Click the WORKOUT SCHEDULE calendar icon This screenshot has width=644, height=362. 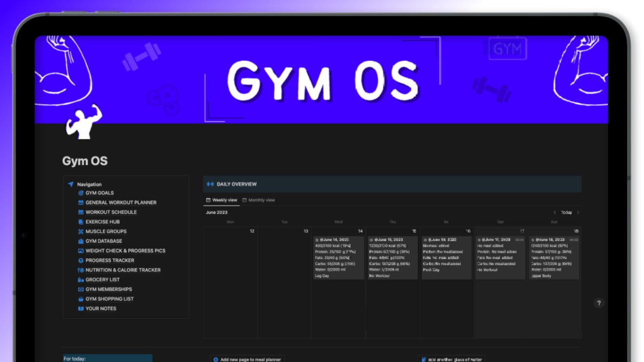pyautogui.click(x=81, y=212)
